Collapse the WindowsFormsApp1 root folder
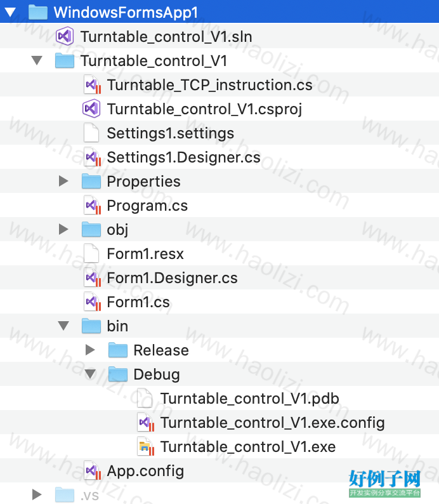The width and height of the screenshot is (439, 504). [10, 12]
